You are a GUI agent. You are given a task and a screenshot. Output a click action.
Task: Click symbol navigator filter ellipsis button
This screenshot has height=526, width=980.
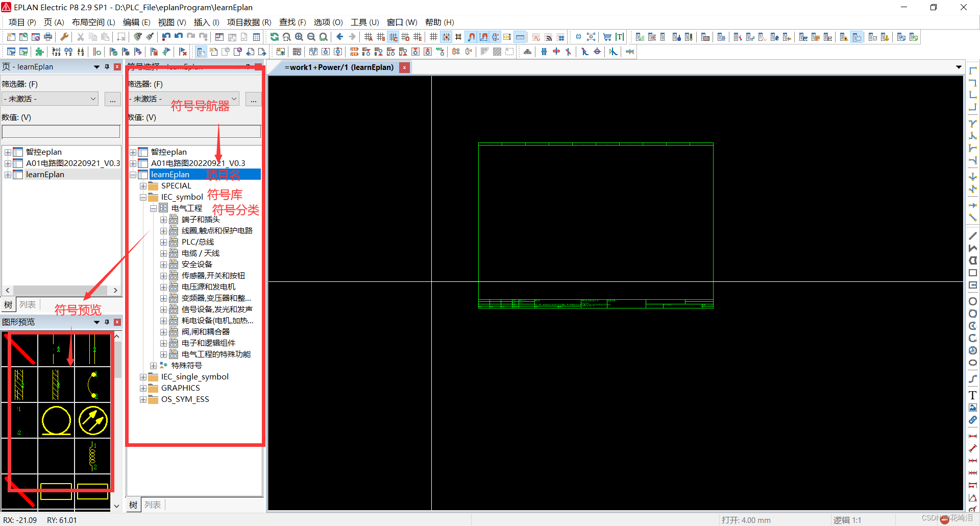point(254,99)
